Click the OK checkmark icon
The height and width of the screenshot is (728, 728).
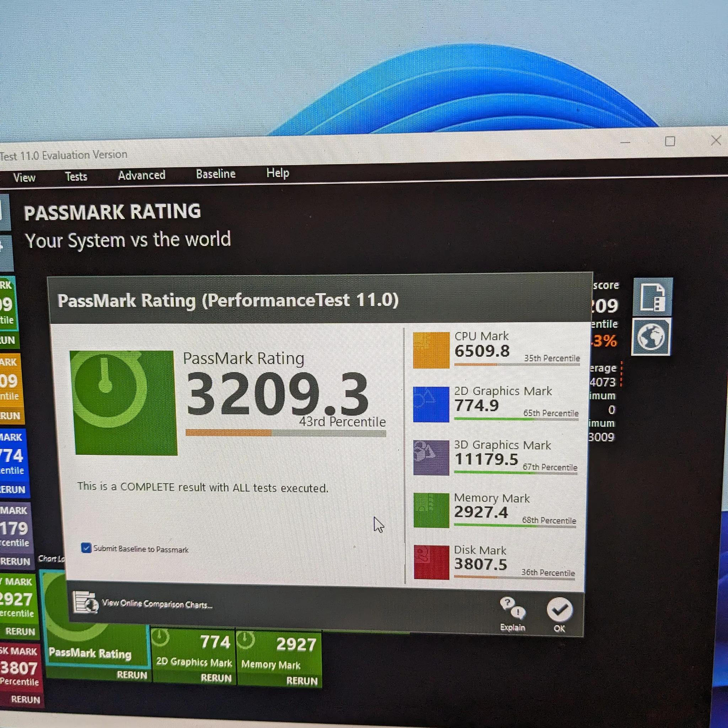click(560, 610)
